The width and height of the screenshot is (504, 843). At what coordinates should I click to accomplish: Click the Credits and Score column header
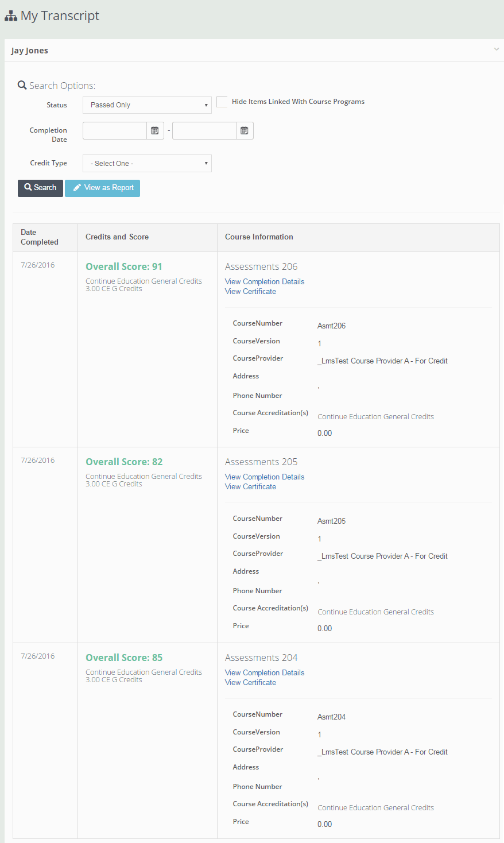117,237
